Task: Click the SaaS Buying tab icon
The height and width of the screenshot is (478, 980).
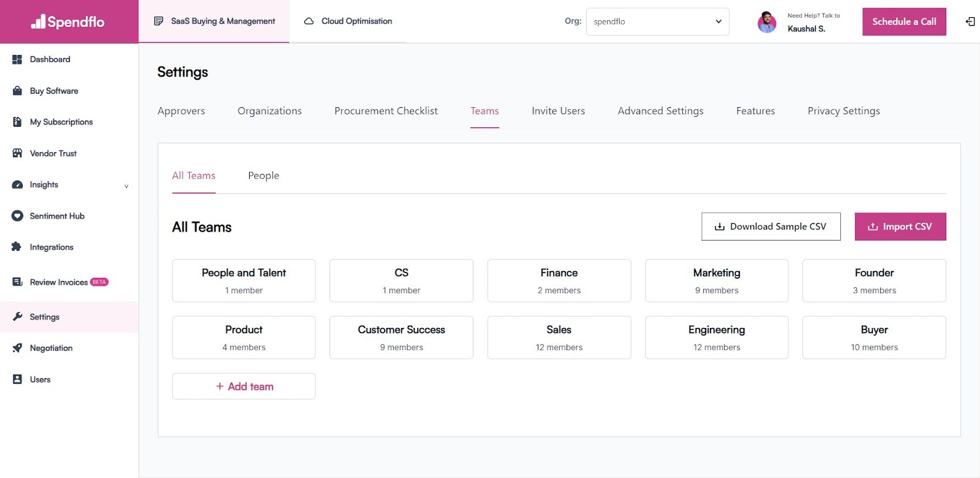Action: tap(159, 21)
